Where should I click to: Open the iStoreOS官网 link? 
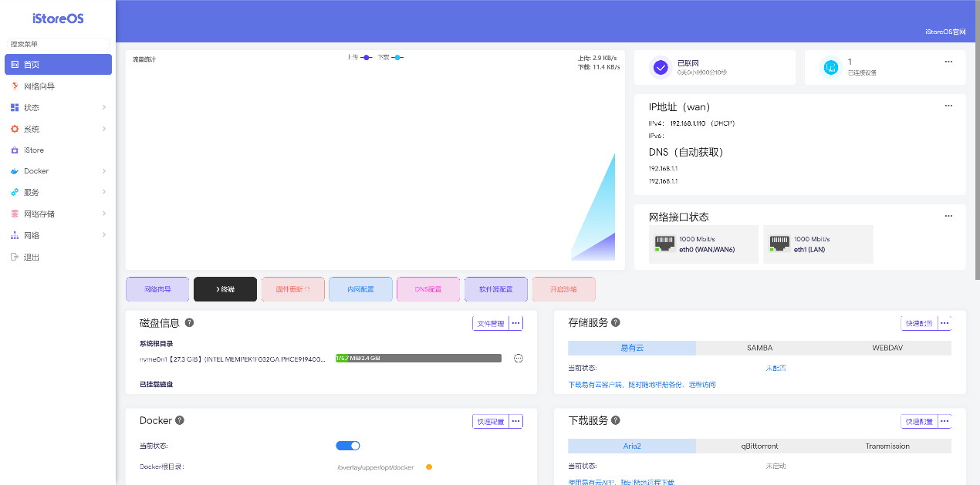[x=945, y=32]
